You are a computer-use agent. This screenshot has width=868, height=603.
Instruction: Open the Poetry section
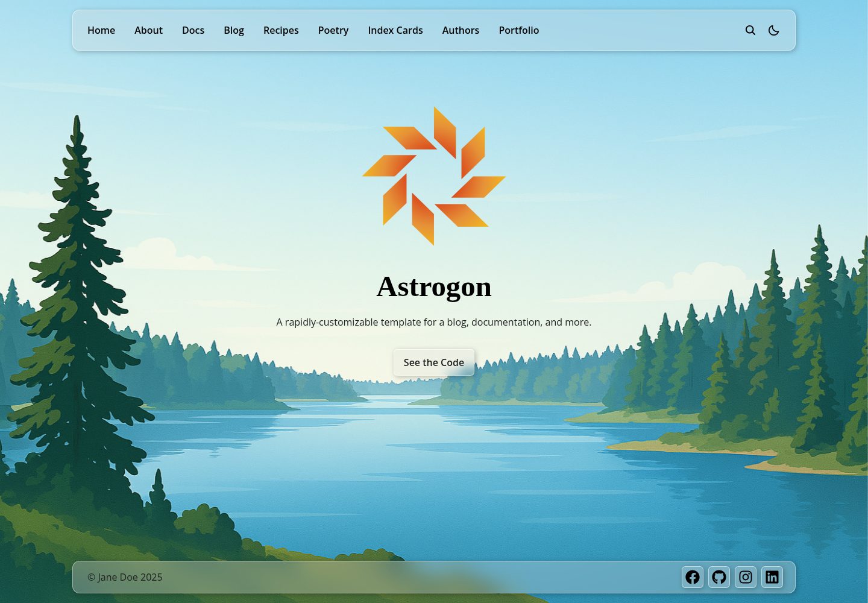coord(333,30)
